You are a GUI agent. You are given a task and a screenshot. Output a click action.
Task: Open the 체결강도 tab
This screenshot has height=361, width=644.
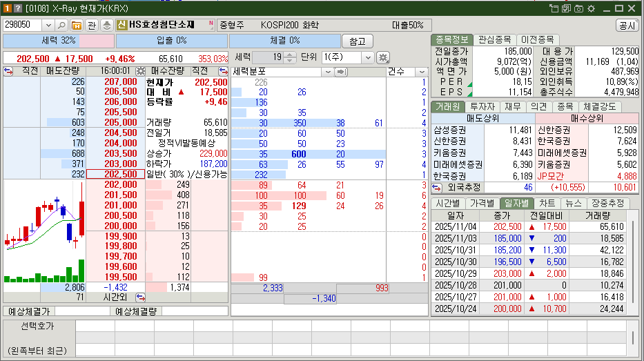[600, 106]
